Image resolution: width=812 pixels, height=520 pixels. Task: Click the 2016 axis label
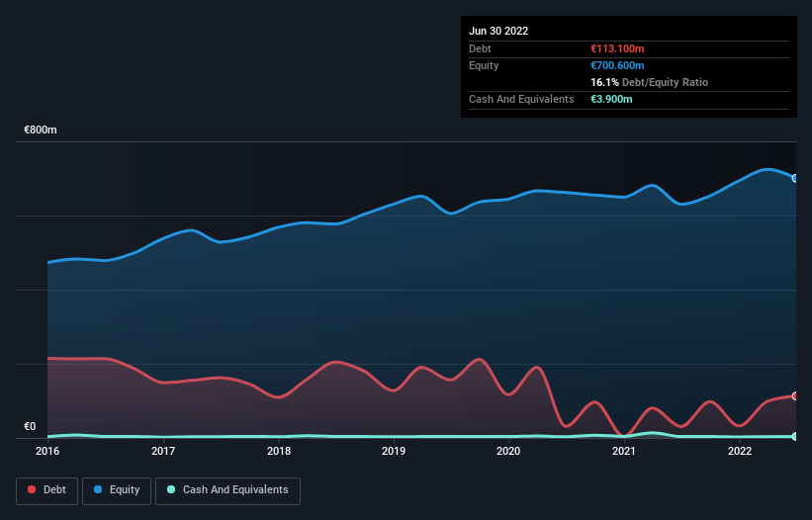click(47, 451)
